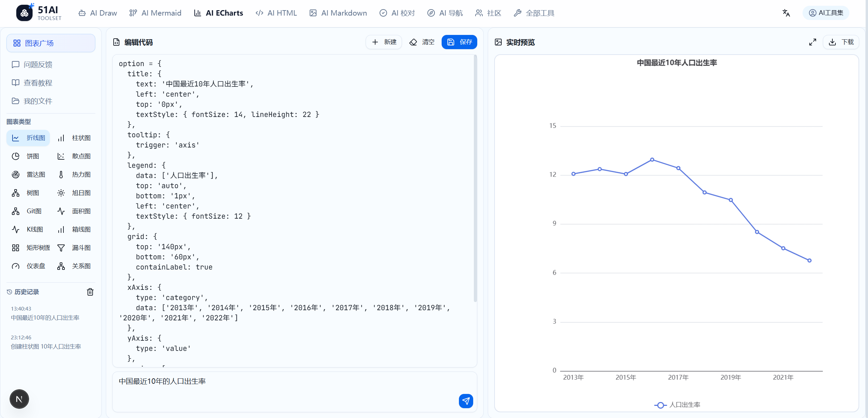Screen dimensions: 868x418
Task: Open the 全部工具 menu
Action: click(x=534, y=13)
